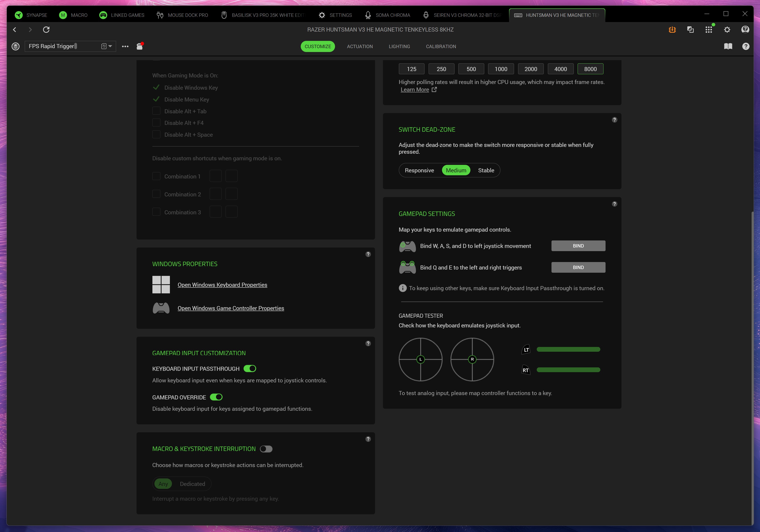Click the support chat help icon in the top right
The height and width of the screenshot is (532, 760).
click(745, 30)
